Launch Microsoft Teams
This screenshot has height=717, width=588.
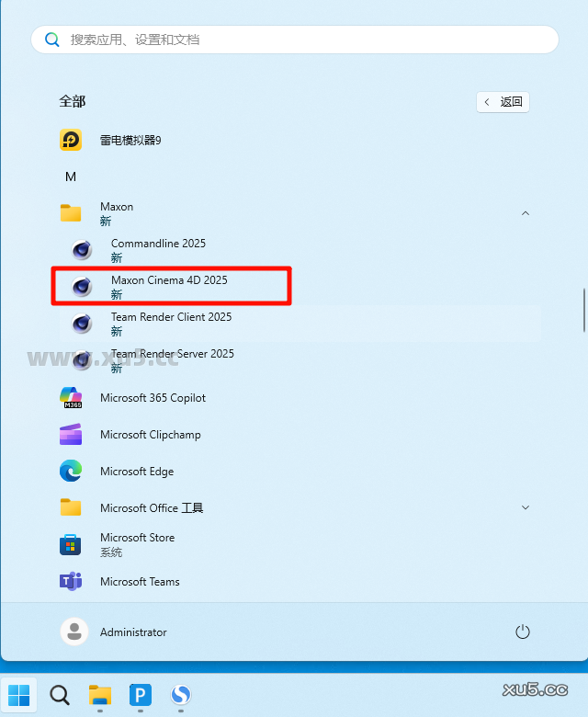point(140,582)
